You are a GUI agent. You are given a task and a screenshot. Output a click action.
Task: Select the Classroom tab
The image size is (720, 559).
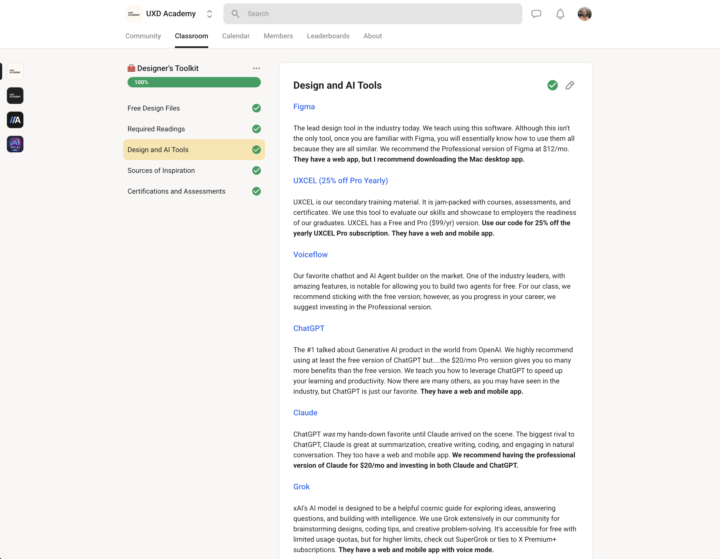(191, 36)
